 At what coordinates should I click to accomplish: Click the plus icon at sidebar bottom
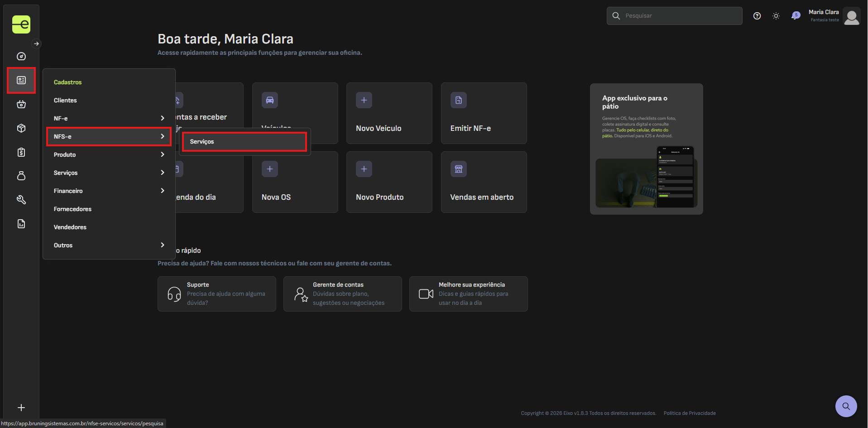pyautogui.click(x=21, y=408)
